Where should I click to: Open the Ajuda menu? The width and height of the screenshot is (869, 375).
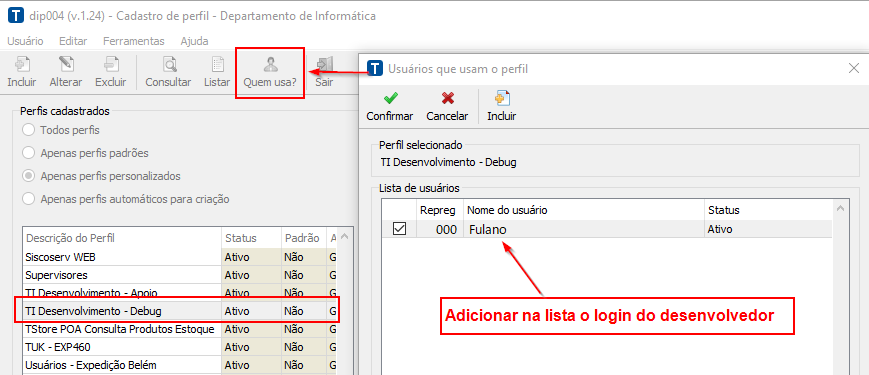pyautogui.click(x=195, y=41)
